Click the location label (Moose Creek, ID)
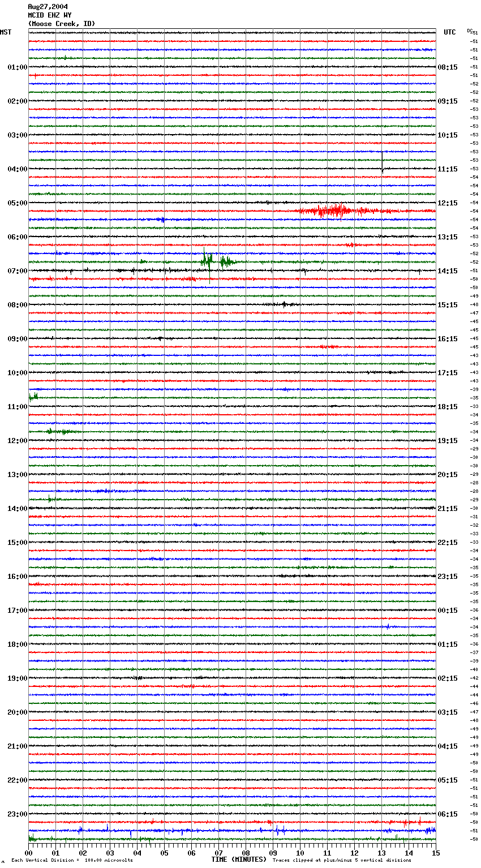Screen dimensions: 481x868 62,24
